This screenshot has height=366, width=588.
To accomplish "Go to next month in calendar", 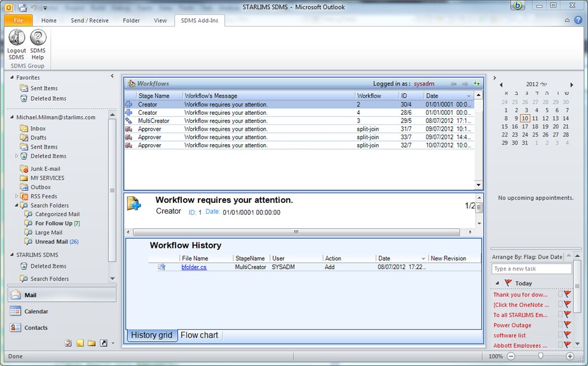I will tap(571, 85).
